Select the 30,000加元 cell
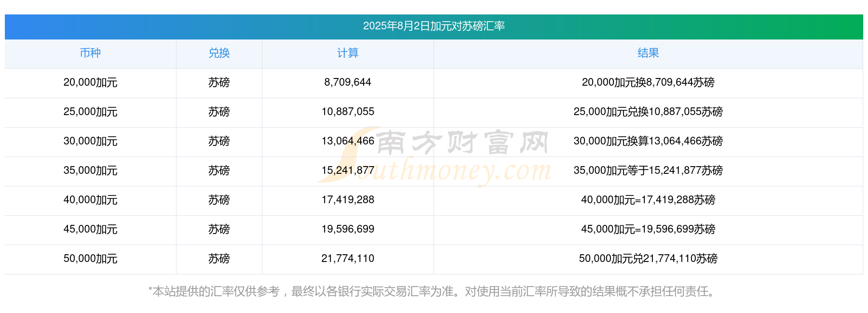The width and height of the screenshot is (868, 313). [90, 141]
